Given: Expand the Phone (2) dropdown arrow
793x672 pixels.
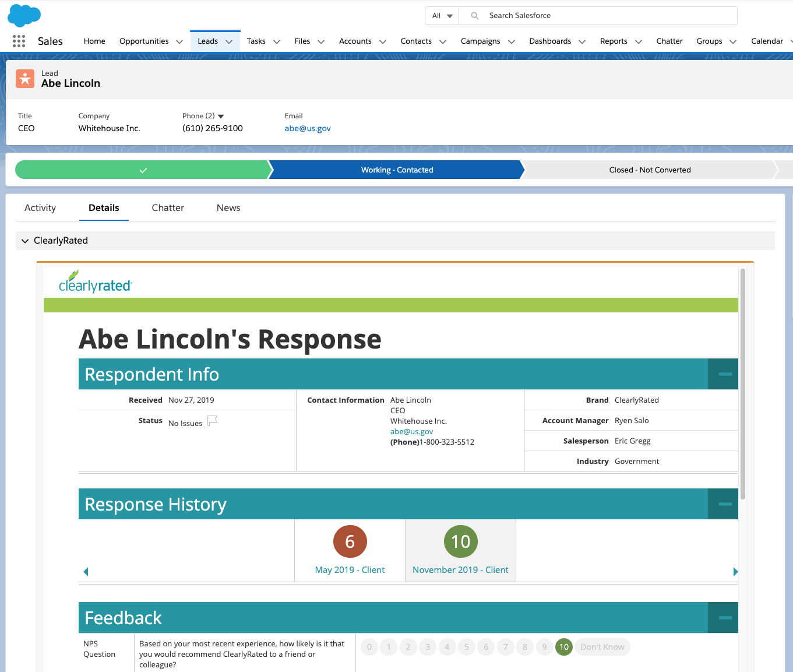Looking at the screenshot, I should 221,116.
